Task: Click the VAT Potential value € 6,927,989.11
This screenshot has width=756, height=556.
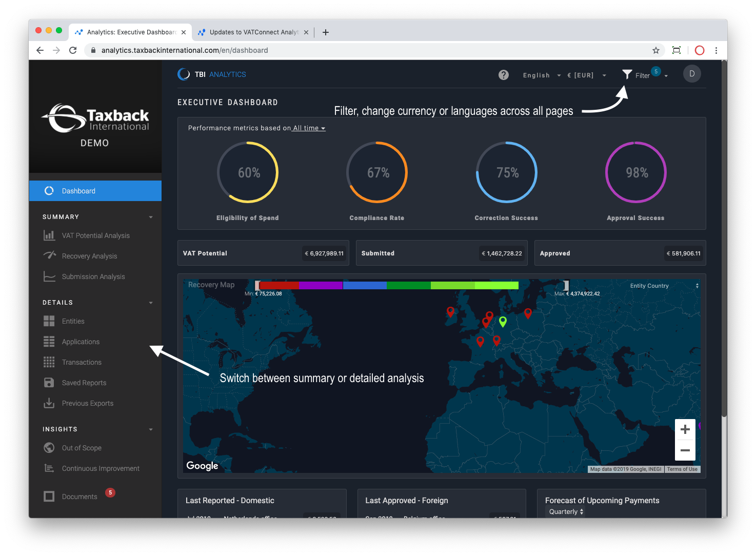Action: point(324,253)
